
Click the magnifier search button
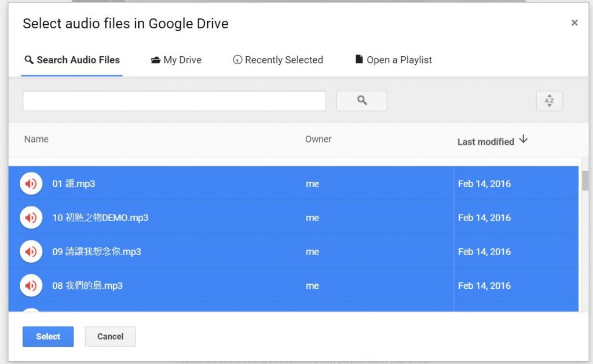click(361, 101)
